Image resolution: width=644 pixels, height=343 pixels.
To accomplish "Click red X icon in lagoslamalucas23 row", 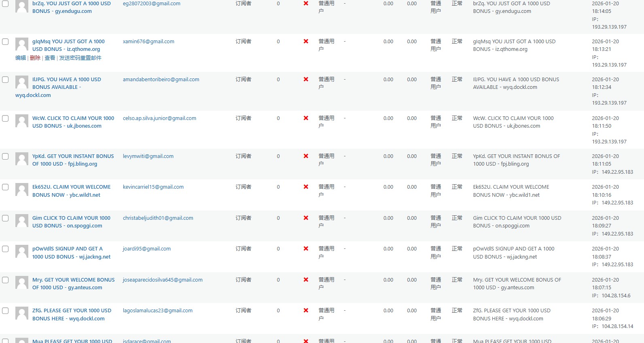I will coord(306,310).
